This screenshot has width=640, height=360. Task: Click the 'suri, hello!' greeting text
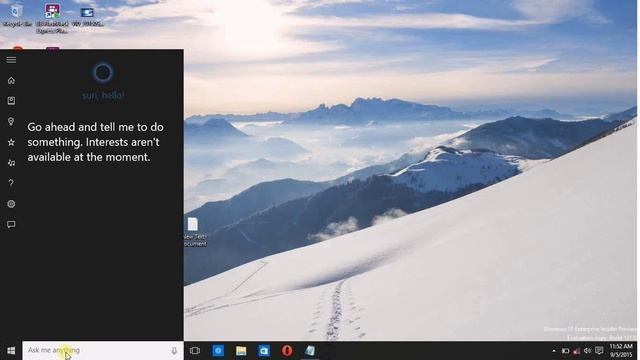point(103,95)
